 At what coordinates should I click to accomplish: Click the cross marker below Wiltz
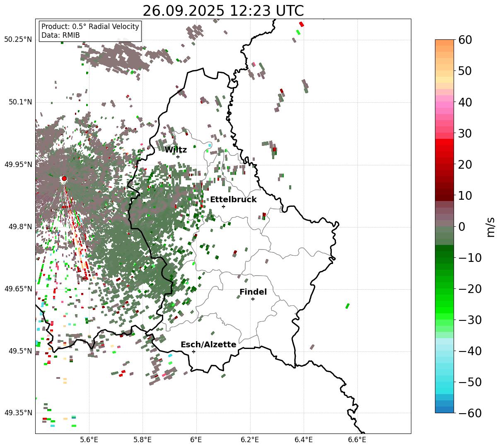[x=178, y=157]
